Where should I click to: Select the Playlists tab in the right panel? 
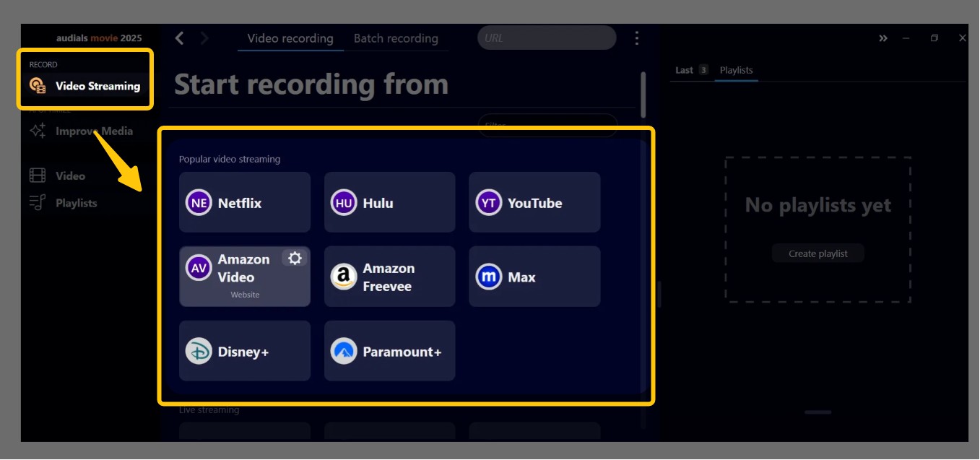click(x=736, y=70)
